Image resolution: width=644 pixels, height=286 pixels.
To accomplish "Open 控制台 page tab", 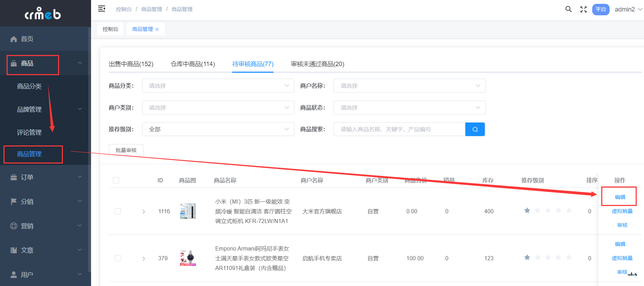I will tap(110, 29).
